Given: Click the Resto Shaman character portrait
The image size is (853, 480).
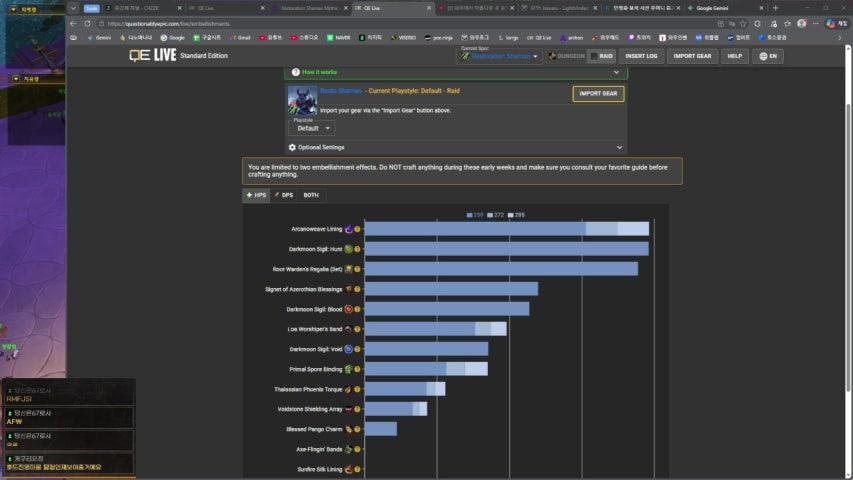Looking at the screenshot, I should [302, 100].
